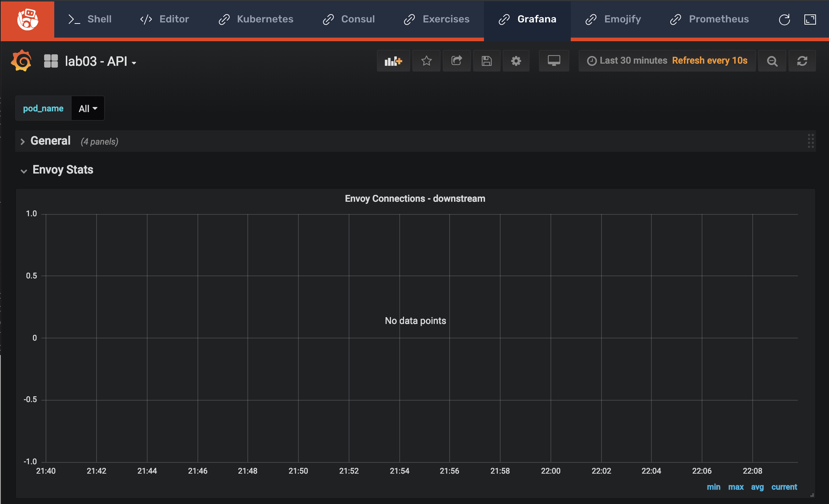Viewport: 829px width, 504px height.
Task: Click the Envoy Stats row title
Action: [63, 170]
